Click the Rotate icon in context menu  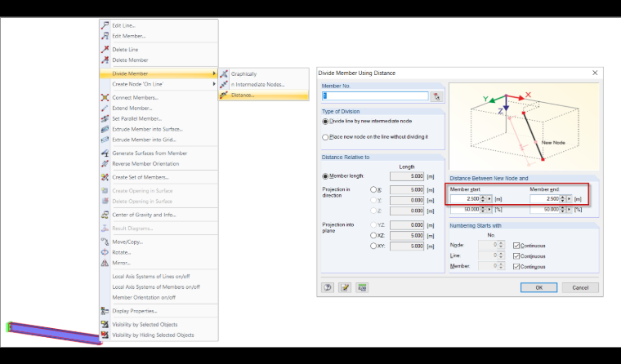(x=105, y=252)
